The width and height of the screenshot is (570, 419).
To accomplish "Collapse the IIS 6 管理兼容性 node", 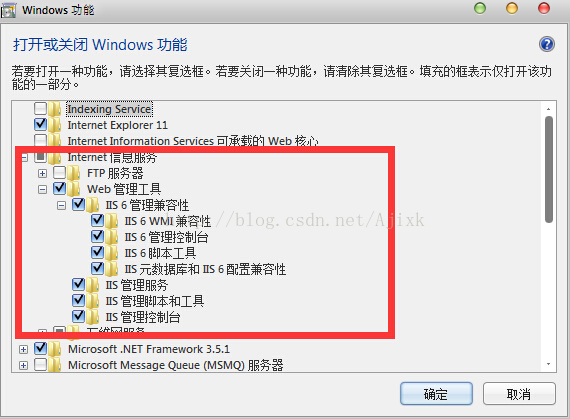I will (x=61, y=205).
